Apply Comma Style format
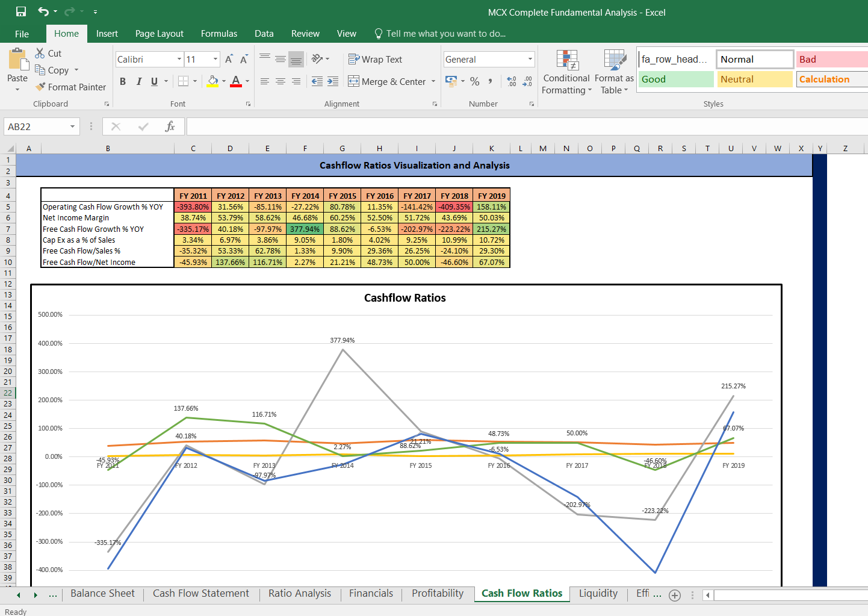The image size is (868, 616). coord(491,81)
